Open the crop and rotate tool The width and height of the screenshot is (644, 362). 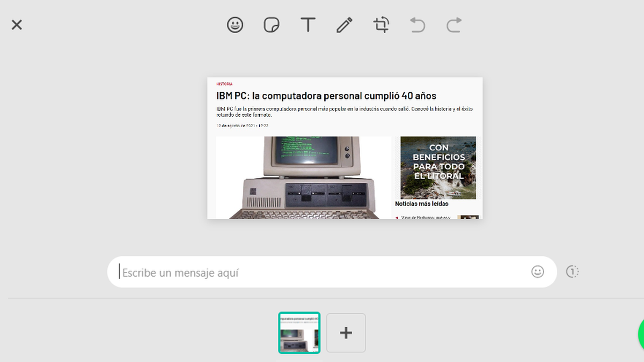[x=381, y=25]
